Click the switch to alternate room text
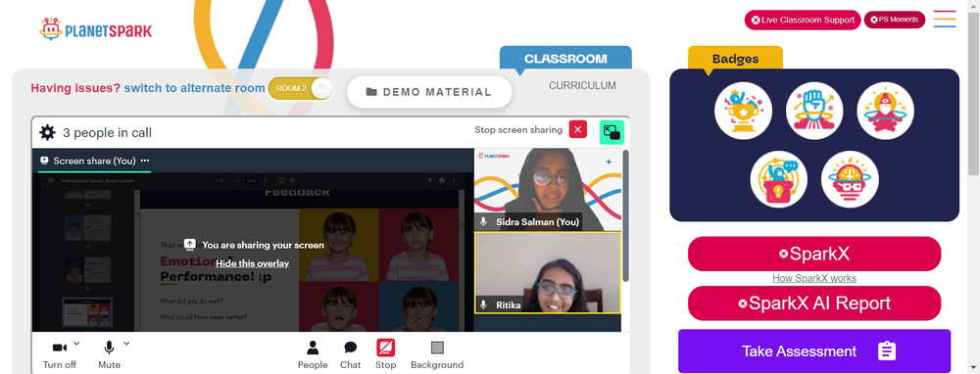This screenshot has height=374, width=980. [194, 88]
